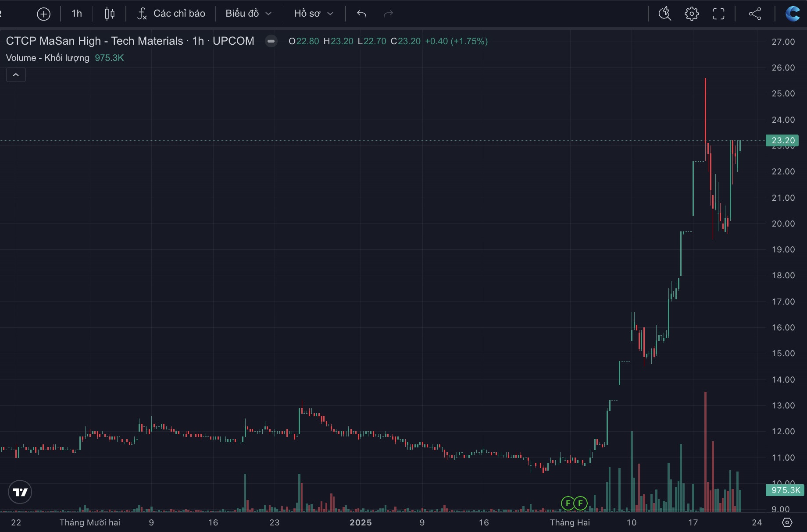Expand the Hồ sơ dropdown menu
Image resolution: width=807 pixels, height=532 pixels.
tap(314, 14)
